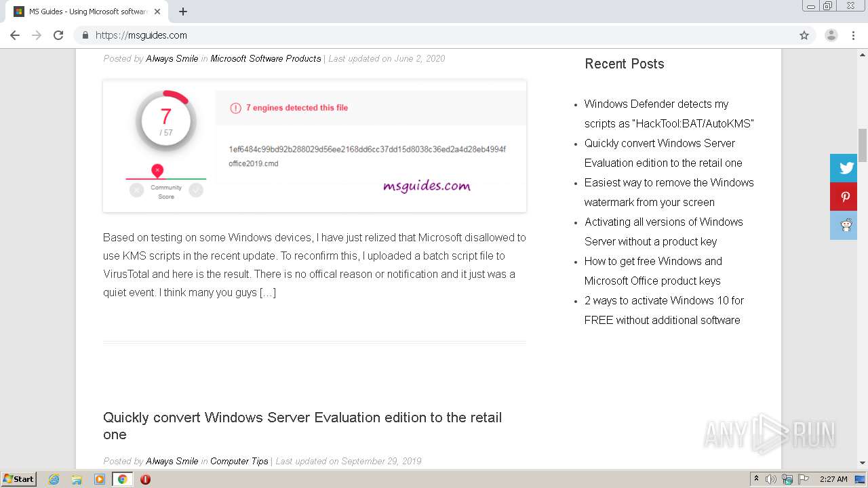Launch Internet Explorer from the taskbar
Image resolution: width=868 pixels, height=488 pixels.
click(54, 479)
